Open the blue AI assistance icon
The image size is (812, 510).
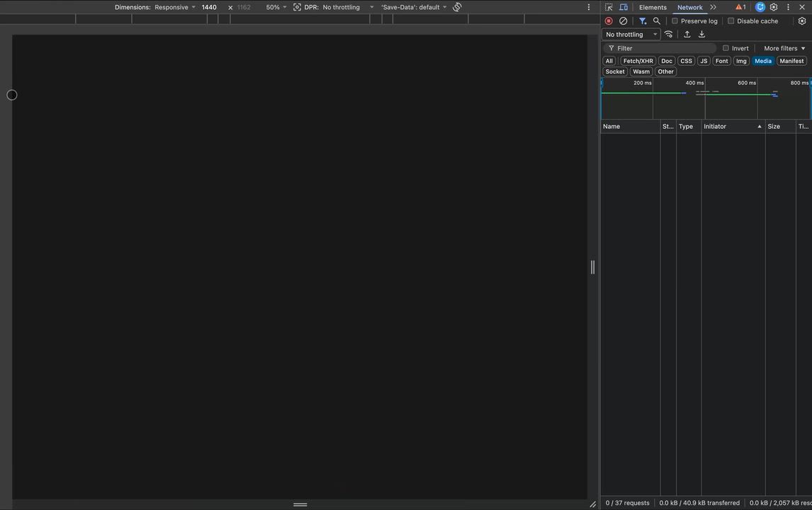tap(760, 7)
